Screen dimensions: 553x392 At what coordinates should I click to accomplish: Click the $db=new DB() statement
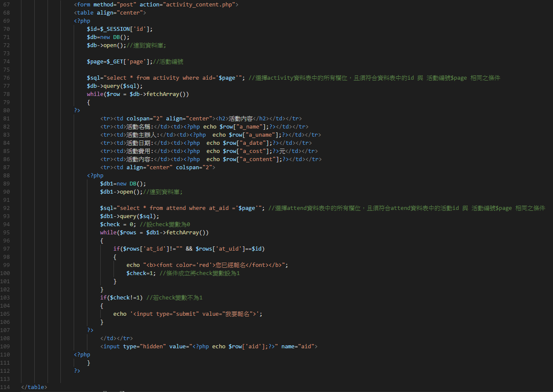point(108,37)
